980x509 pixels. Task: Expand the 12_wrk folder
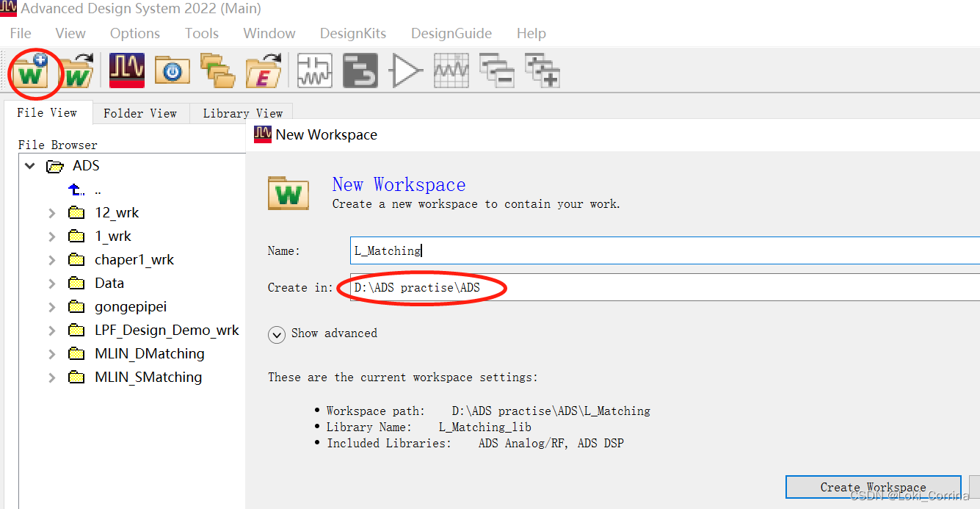click(52, 213)
